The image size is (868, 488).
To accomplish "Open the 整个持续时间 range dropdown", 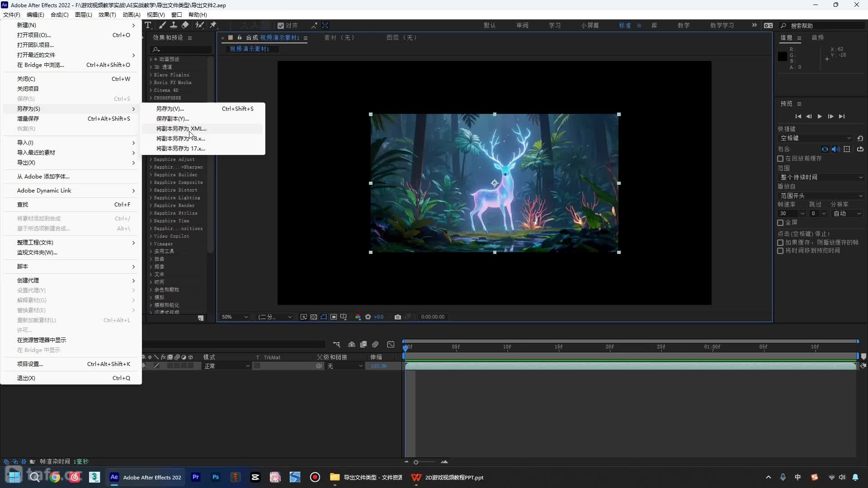I will [x=821, y=178].
